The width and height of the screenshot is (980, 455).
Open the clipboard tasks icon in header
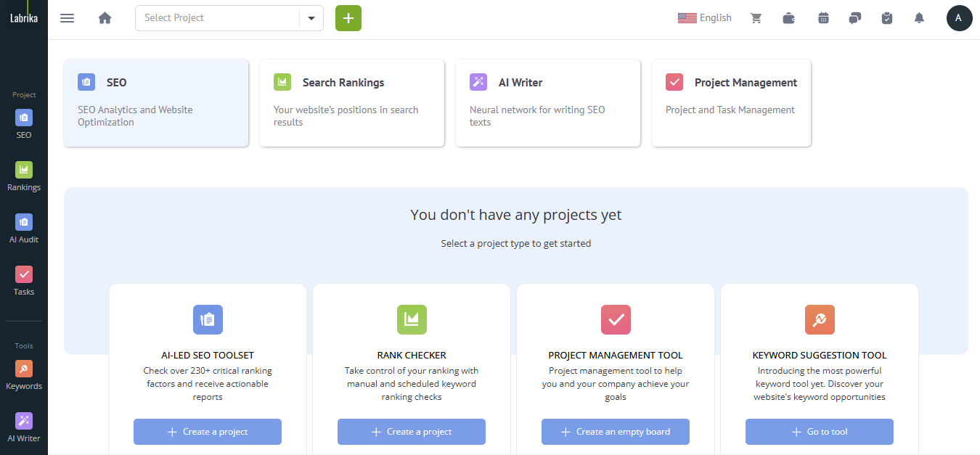(x=887, y=18)
